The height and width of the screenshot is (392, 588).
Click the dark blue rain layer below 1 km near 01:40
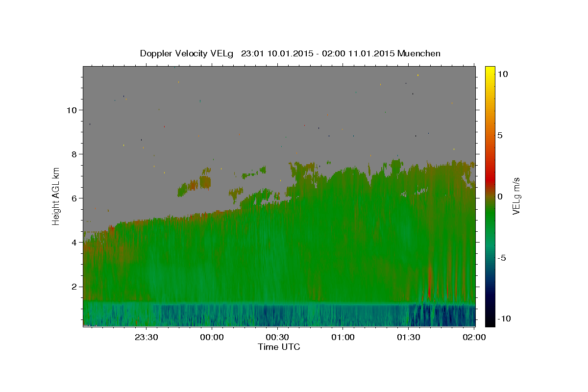coord(431,315)
